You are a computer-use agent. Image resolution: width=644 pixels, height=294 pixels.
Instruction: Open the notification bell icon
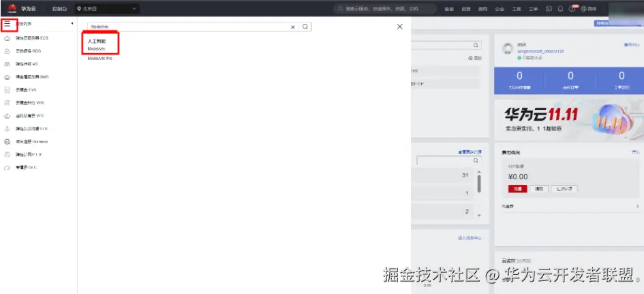click(x=560, y=9)
